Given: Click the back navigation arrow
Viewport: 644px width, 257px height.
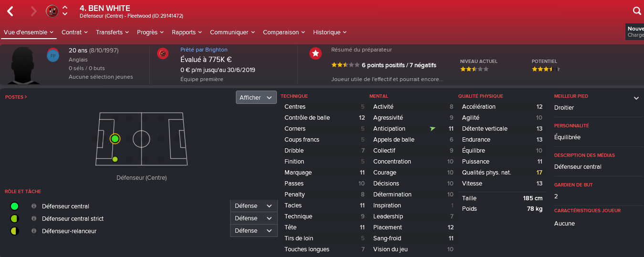Looking at the screenshot, I should tap(10, 11).
